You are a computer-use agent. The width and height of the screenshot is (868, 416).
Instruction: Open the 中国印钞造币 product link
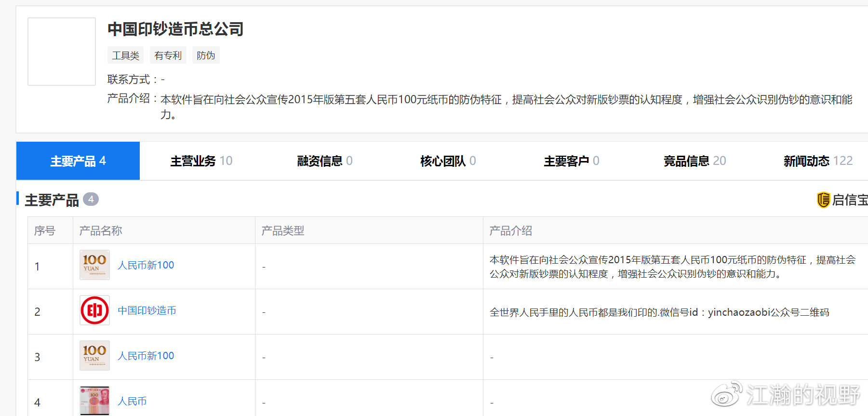pos(147,310)
